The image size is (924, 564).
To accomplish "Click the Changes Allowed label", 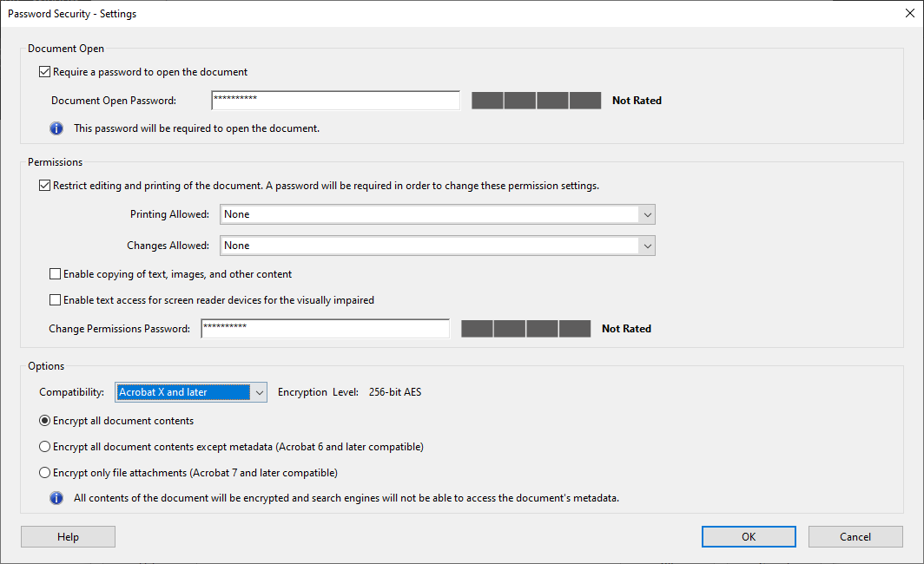I will tap(168, 246).
